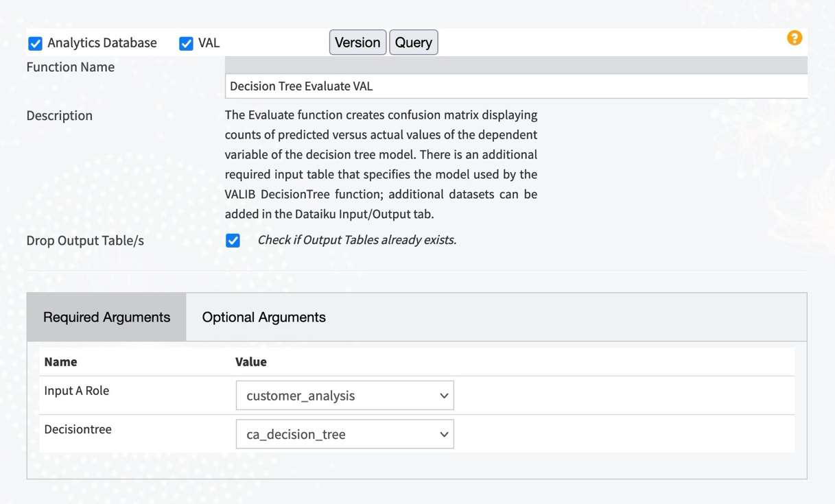Image resolution: width=835 pixels, height=504 pixels.
Task: Click Version button
Action: pos(357,42)
